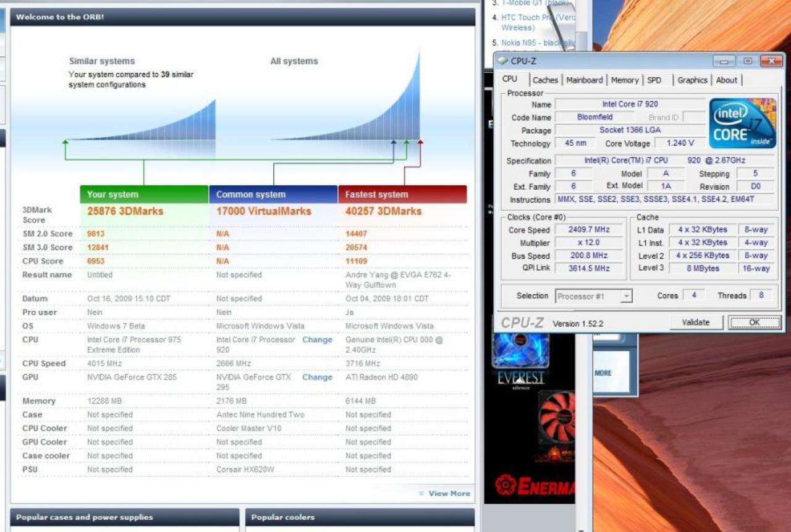791x532 pixels.
Task: Open the Nokia N95 list link
Action: coord(537,43)
